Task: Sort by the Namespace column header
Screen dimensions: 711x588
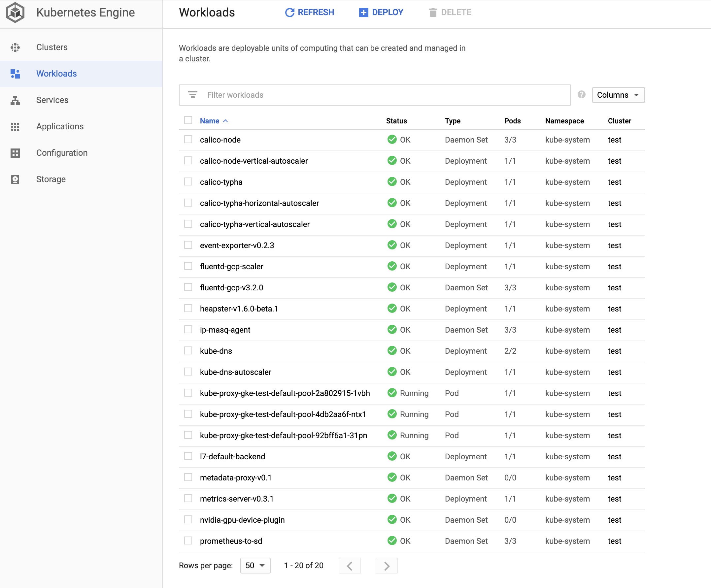Action: 564,121
